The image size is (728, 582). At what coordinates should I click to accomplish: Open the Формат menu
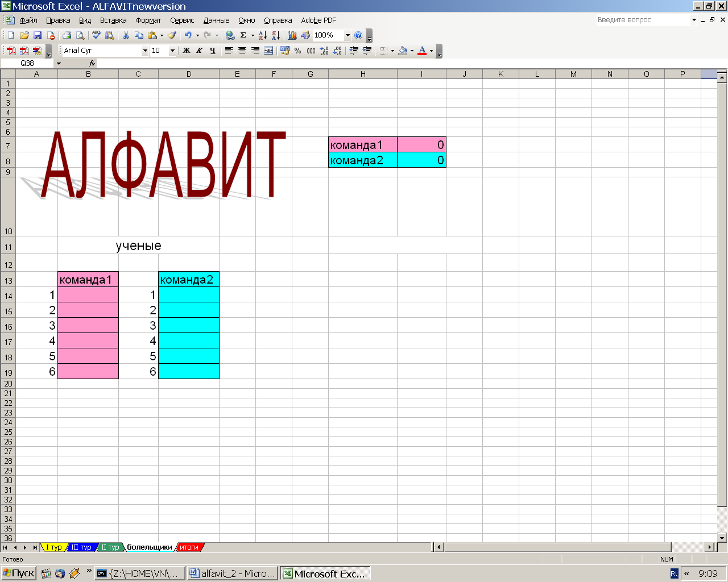[148, 20]
